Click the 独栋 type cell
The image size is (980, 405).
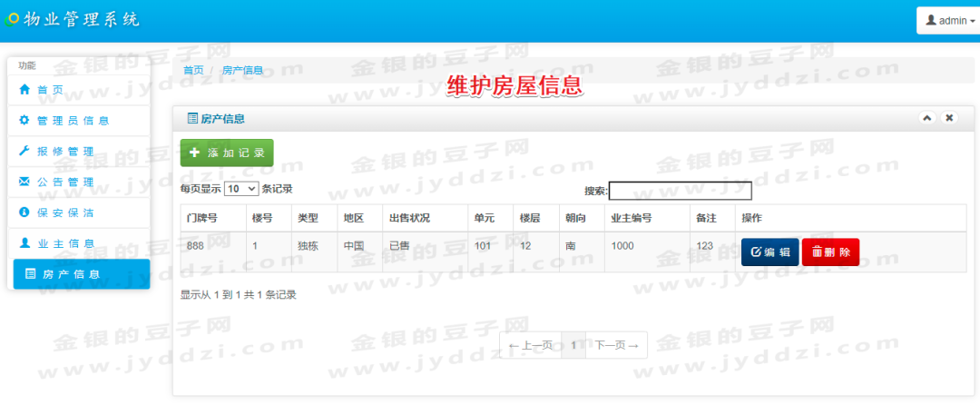click(x=314, y=252)
